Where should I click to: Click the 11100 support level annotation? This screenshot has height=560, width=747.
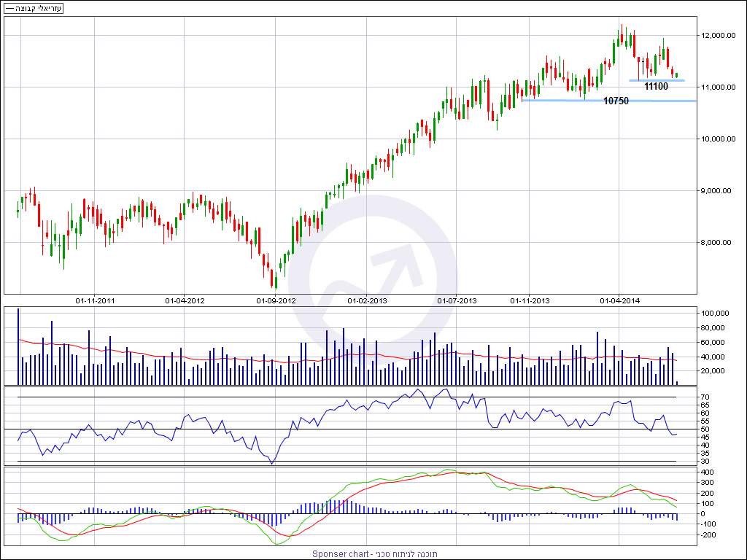[656, 87]
